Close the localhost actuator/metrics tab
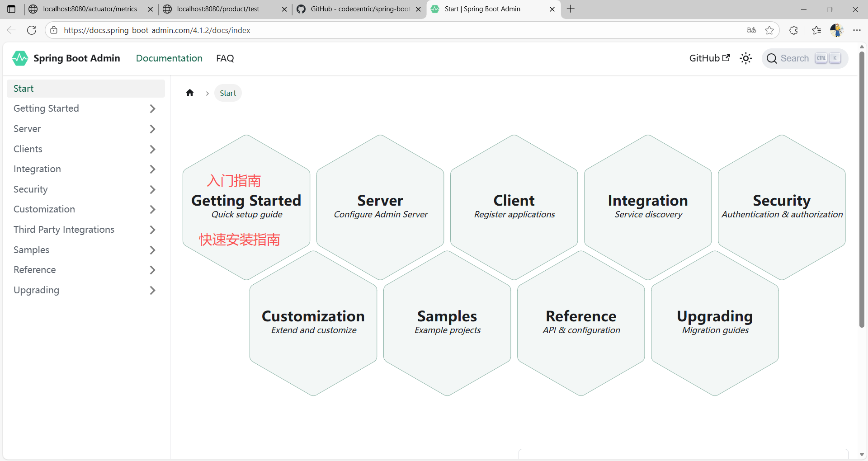This screenshot has width=868, height=461. 150,9
